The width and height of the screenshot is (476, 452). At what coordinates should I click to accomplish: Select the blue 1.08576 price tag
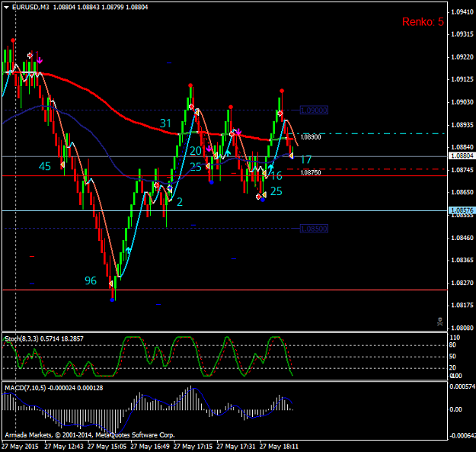tap(462, 210)
